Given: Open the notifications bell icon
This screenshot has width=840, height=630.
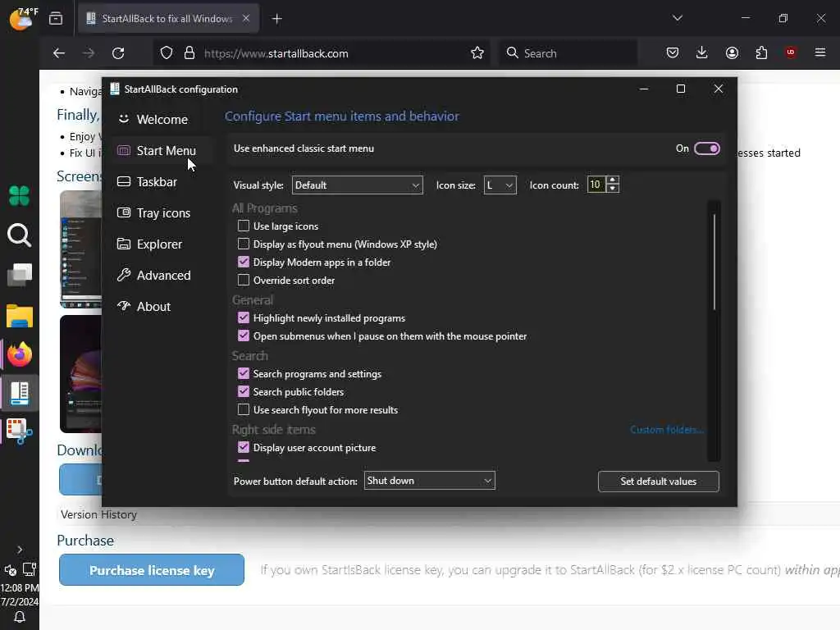Looking at the screenshot, I should click(x=20, y=617).
